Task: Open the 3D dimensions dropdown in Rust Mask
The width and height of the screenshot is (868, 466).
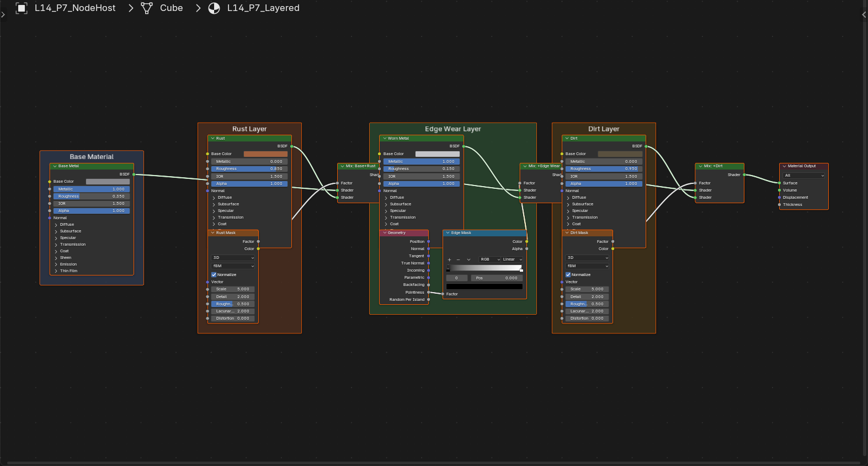Action: point(233,258)
